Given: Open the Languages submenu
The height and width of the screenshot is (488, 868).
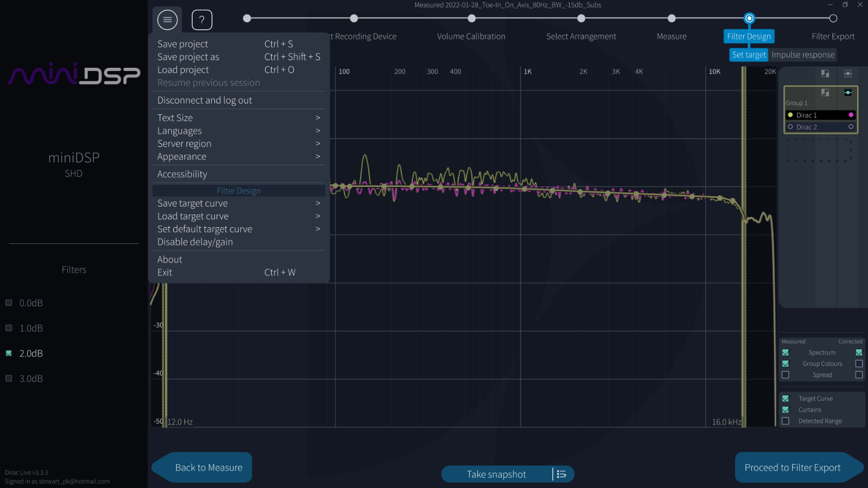Looking at the screenshot, I should click(239, 131).
